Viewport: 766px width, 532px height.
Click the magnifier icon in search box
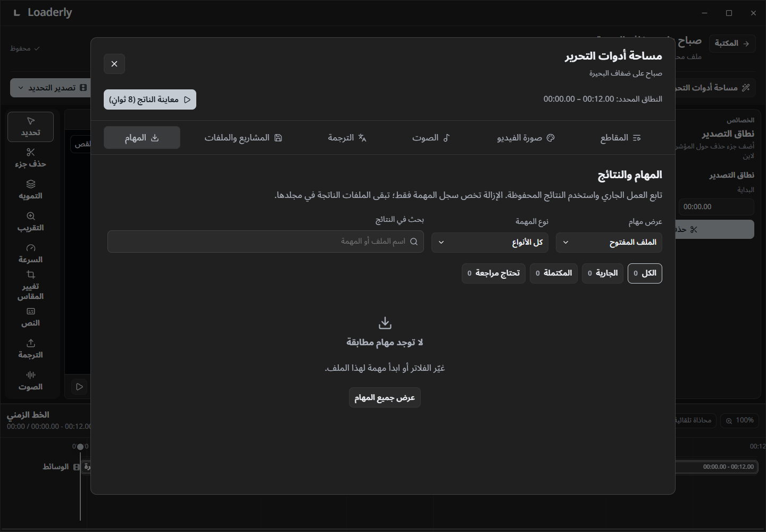click(x=414, y=242)
